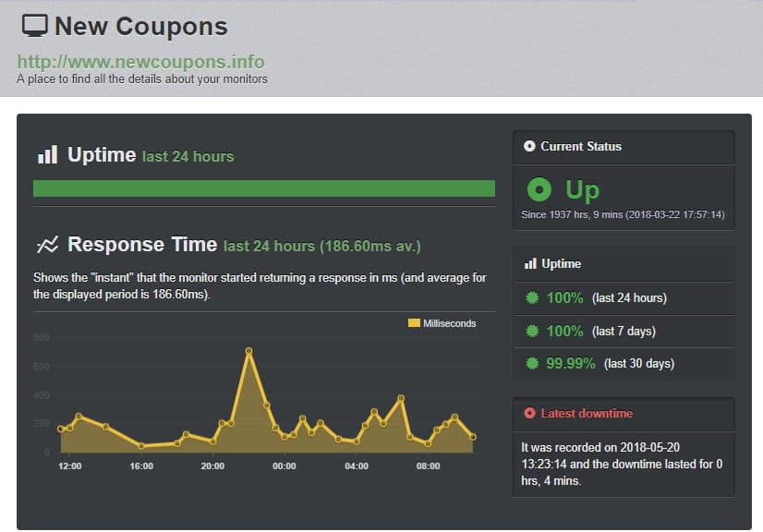Click the yellow Milliseconds color swatch
The width and height of the screenshot is (763, 532).
pyautogui.click(x=414, y=323)
